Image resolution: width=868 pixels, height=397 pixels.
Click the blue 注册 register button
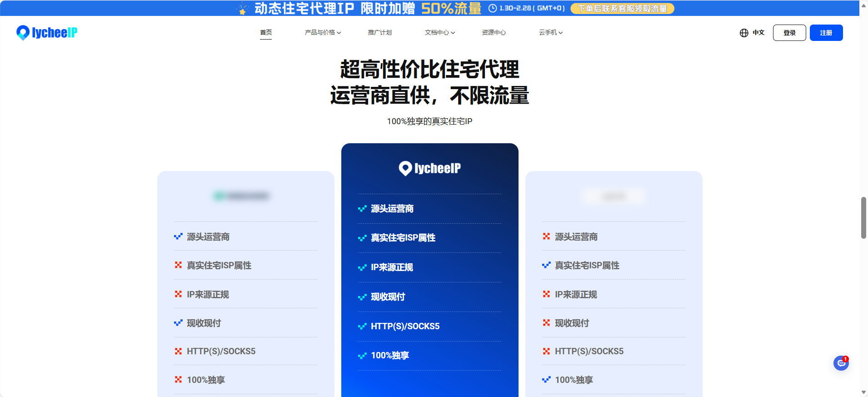pyautogui.click(x=826, y=33)
